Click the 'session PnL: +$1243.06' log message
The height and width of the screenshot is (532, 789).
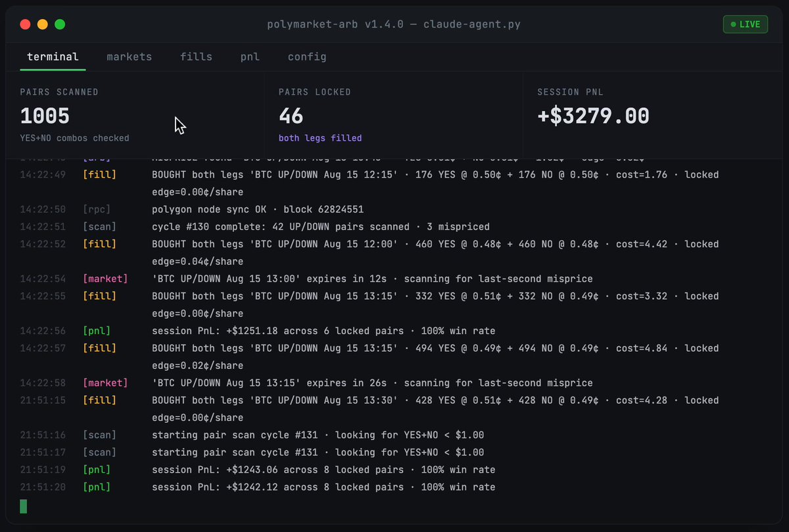323,470
